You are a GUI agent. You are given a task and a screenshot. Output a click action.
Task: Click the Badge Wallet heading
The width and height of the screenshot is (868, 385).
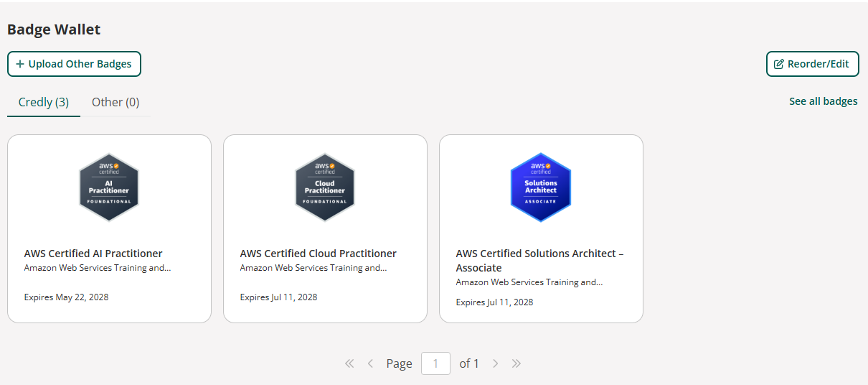point(54,29)
